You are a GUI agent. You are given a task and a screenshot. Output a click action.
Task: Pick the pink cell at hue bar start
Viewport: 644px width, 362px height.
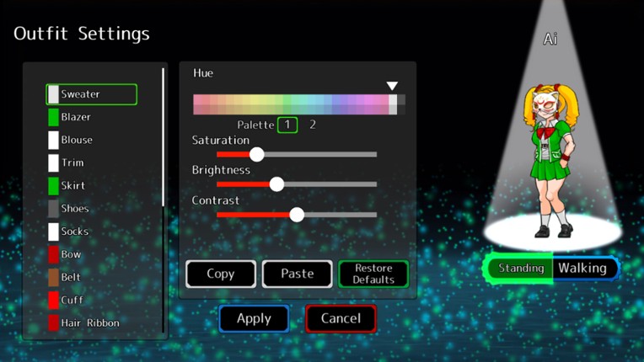[197, 104]
